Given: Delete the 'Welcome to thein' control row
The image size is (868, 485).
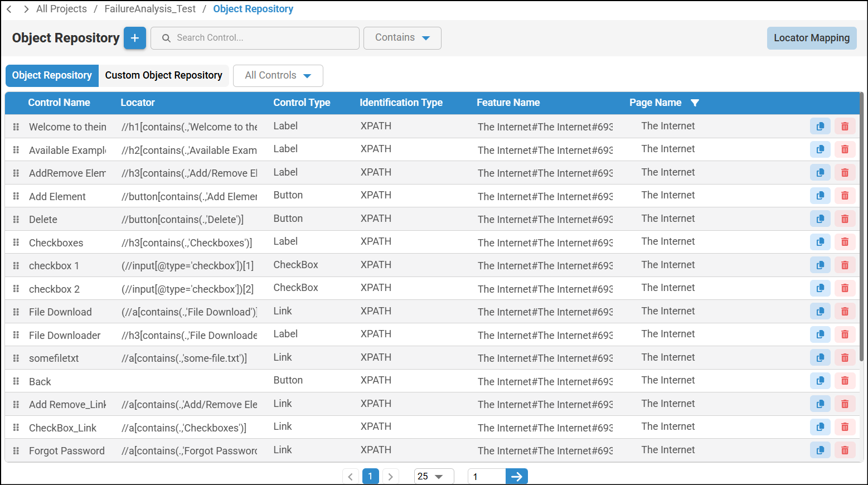Looking at the screenshot, I should 845,127.
